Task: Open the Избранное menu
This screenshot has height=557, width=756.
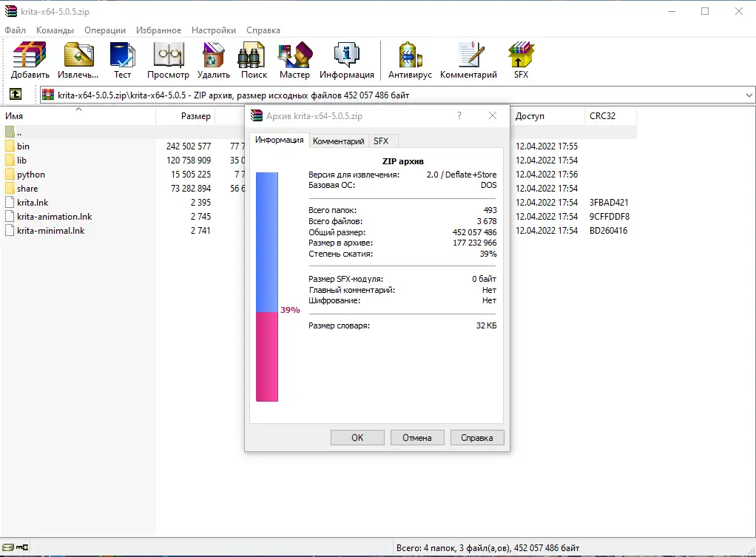Action: click(158, 30)
